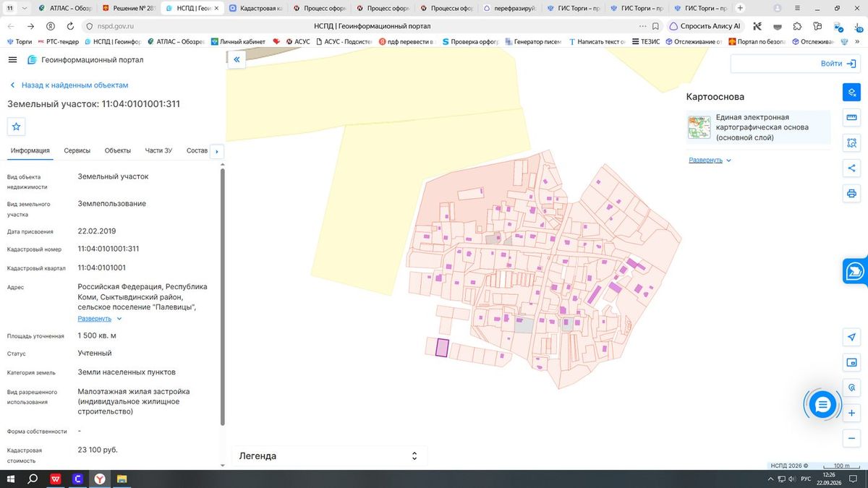Open the chat assistant bubble
The image size is (868, 488).
(x=822, y=405)
